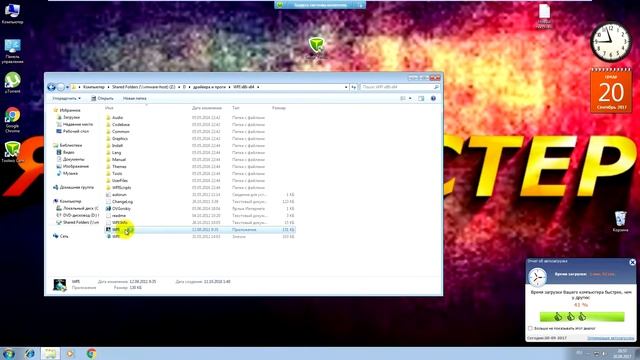640x360 pixels.
Task: Select the Themes folder
Action: point(119,167)
